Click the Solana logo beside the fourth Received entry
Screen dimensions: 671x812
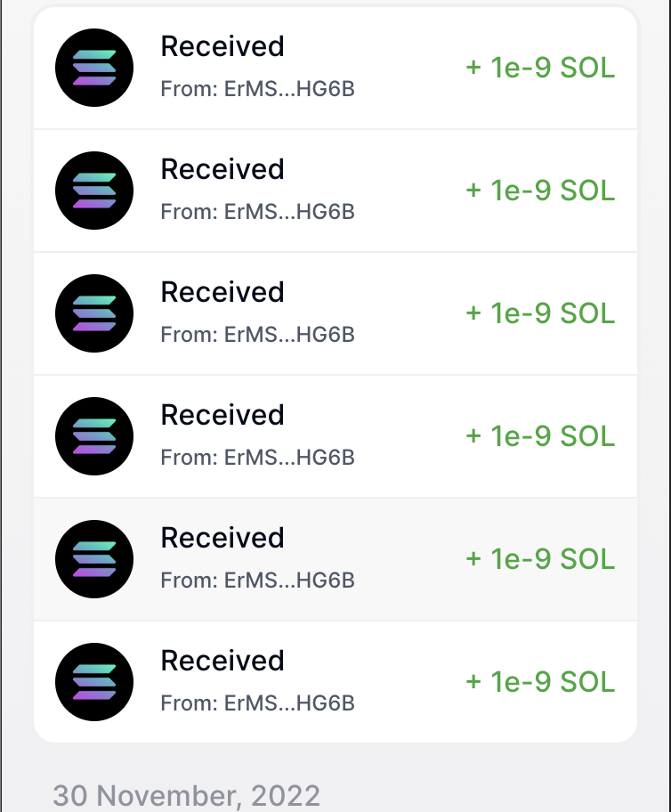[93, 435]
